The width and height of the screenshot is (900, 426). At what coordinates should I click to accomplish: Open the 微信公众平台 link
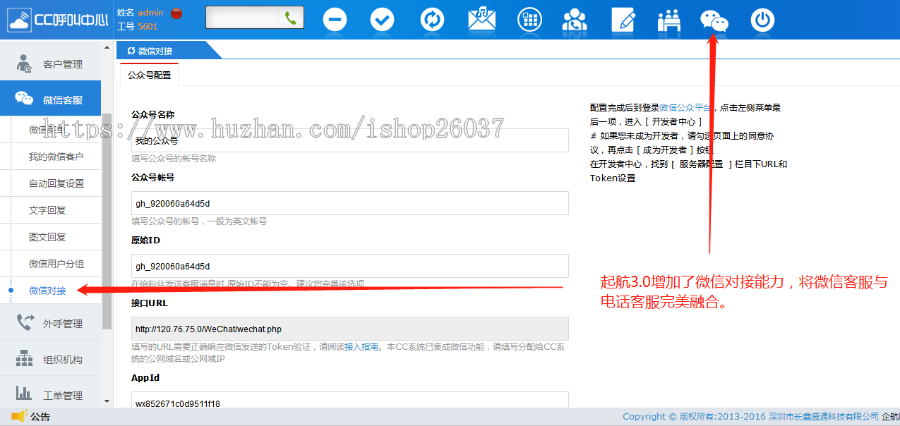tap(686, 107)
